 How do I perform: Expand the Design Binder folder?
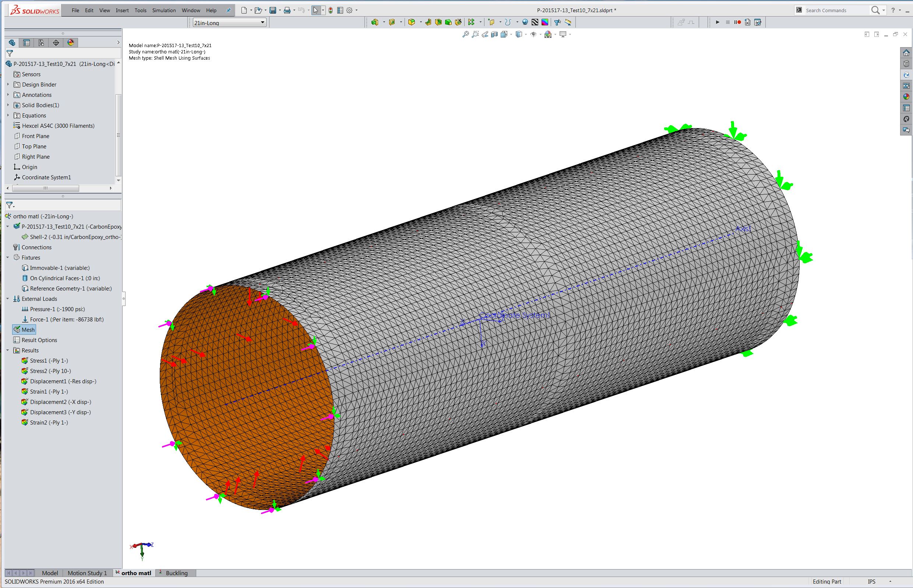[8, 84]
